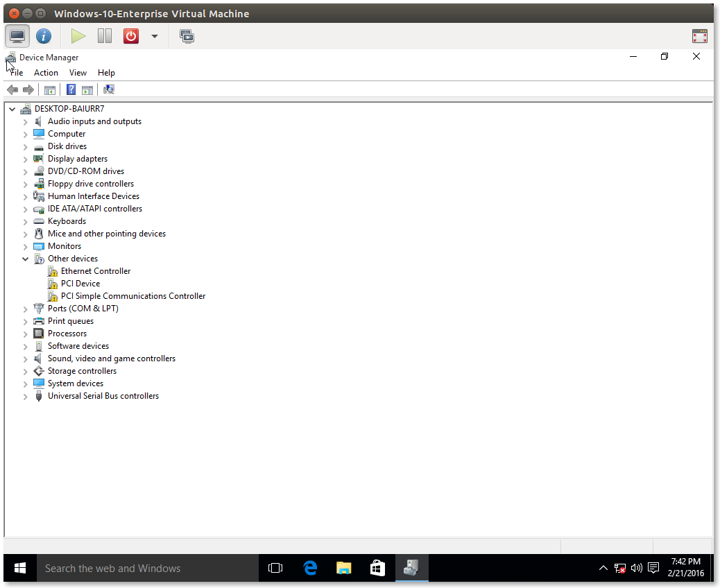Show hidden tray icons chevron

tap(603, 569)
